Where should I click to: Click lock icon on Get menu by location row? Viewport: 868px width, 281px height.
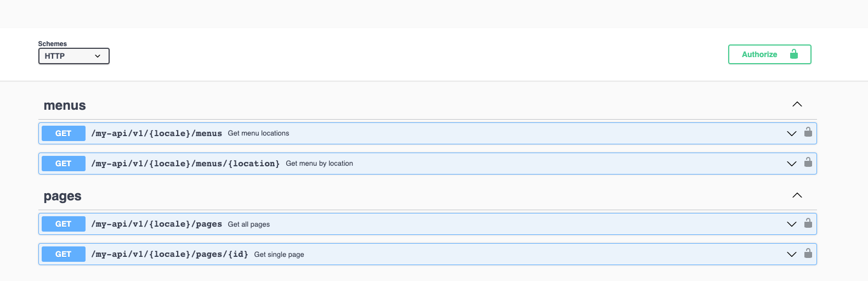point(808,162)
